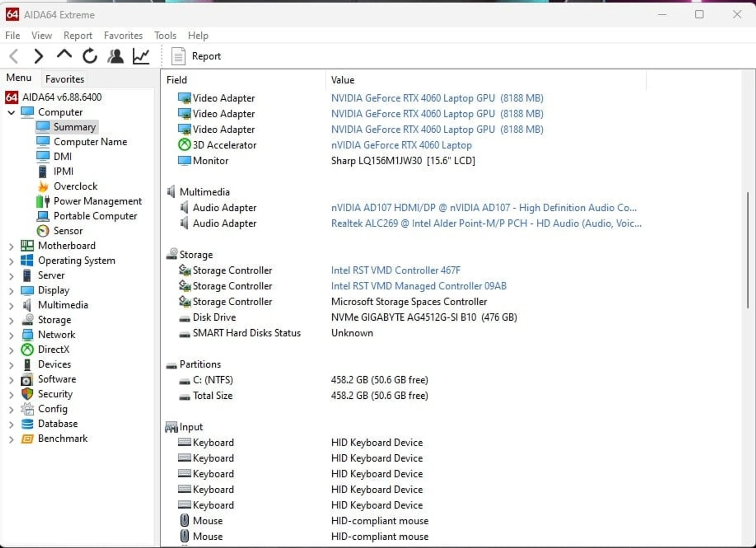756x548 pixels.
Task: Expand the Benchmark tree node
Action: pyautogui.click(x=11, y=439)
